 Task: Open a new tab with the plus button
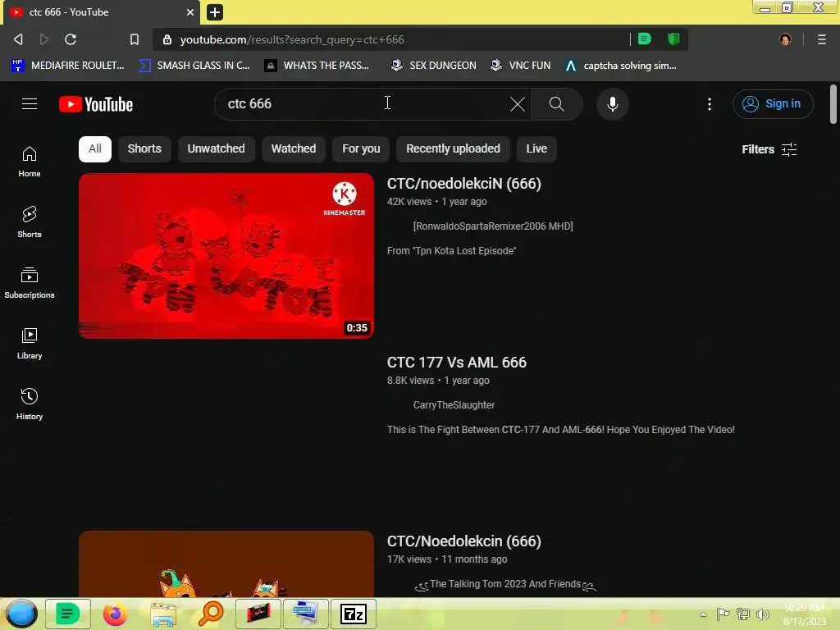point(214,11)
